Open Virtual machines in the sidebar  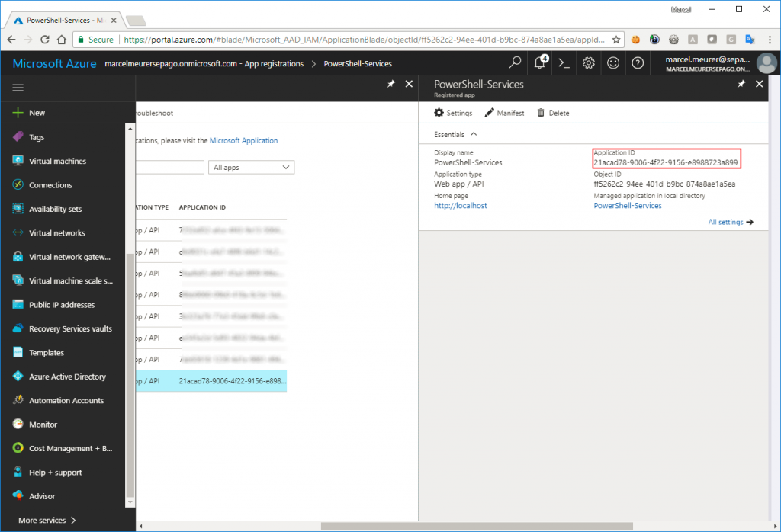coord(57,161)
